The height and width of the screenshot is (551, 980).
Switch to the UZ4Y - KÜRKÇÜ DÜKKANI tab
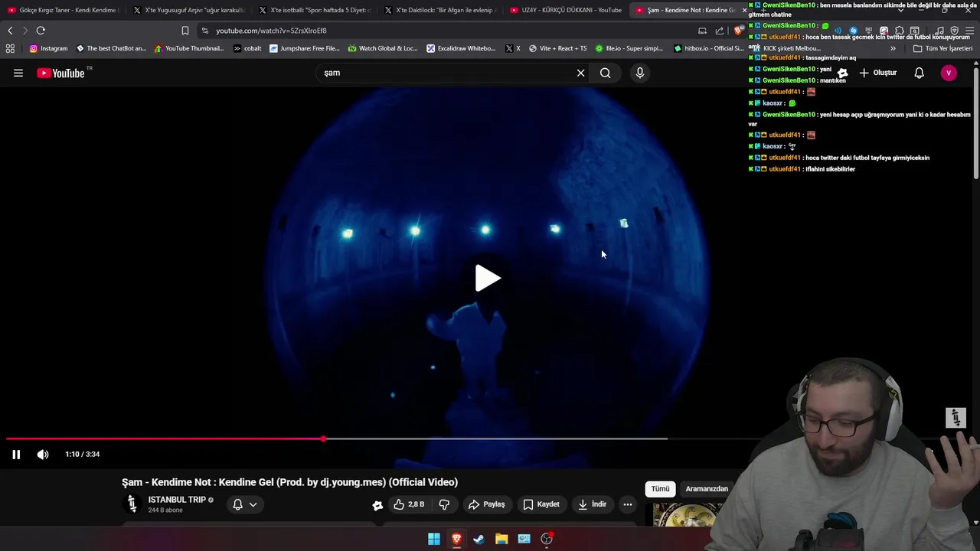[565, 10]
